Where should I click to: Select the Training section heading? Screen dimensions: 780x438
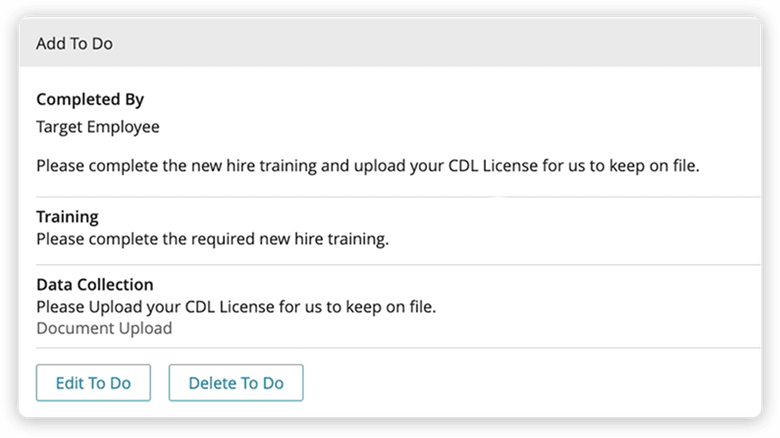(67, 216)
